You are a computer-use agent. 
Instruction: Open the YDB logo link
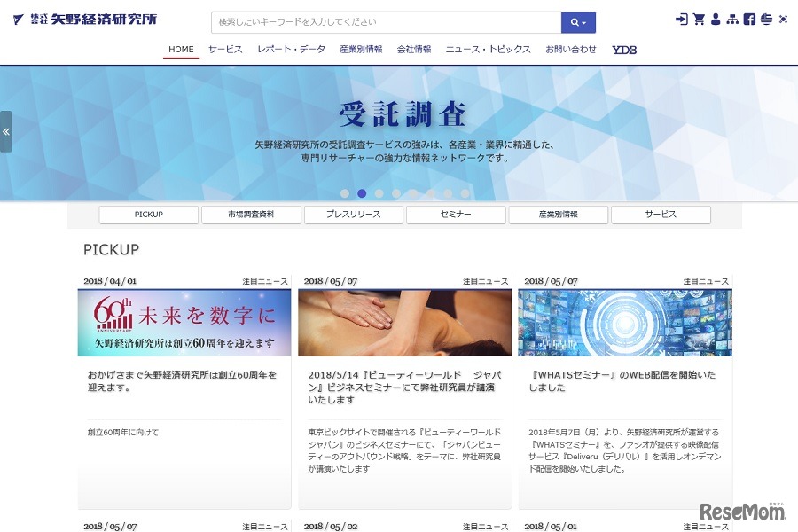pos(624,50)
